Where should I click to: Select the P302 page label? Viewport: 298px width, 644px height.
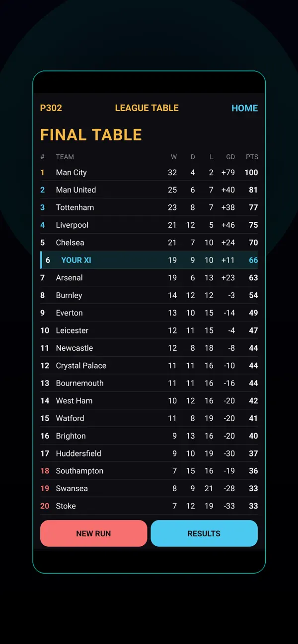(51, 108)
